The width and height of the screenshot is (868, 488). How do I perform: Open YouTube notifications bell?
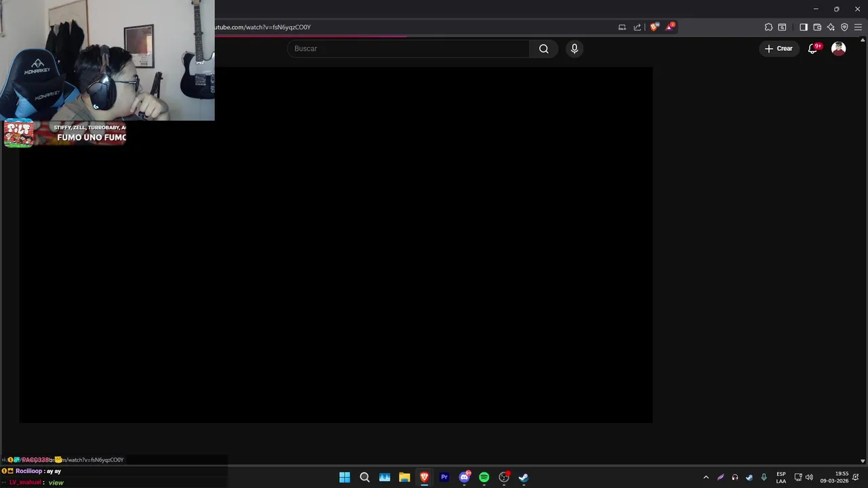(x=813, y=49)
